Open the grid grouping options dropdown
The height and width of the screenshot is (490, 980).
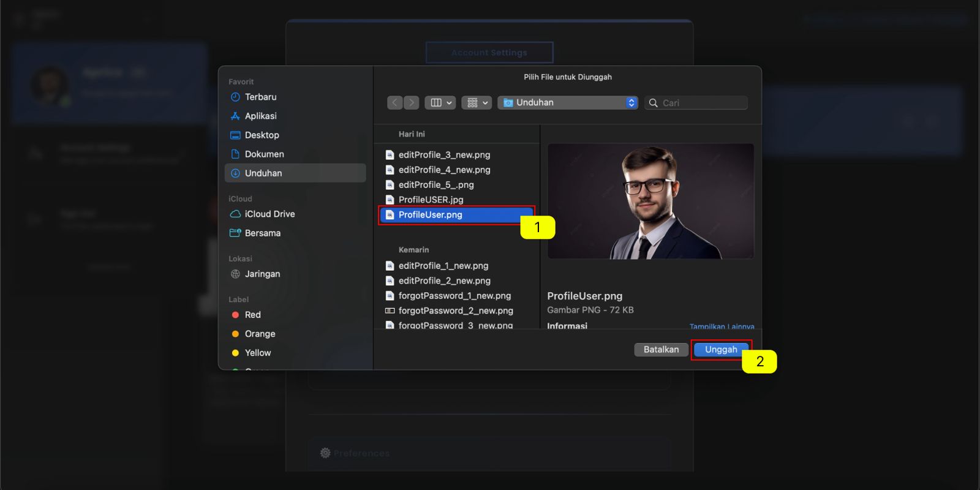477,103
